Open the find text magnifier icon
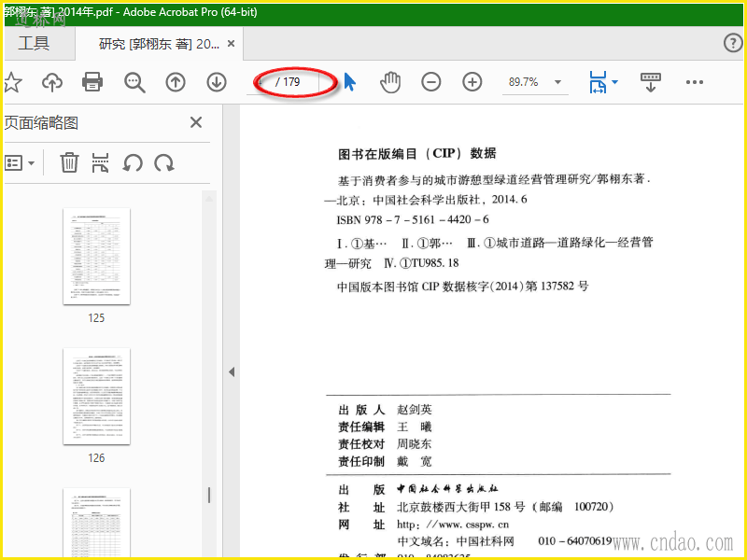This screenshot has height=560, width=747. click(134, 82)
